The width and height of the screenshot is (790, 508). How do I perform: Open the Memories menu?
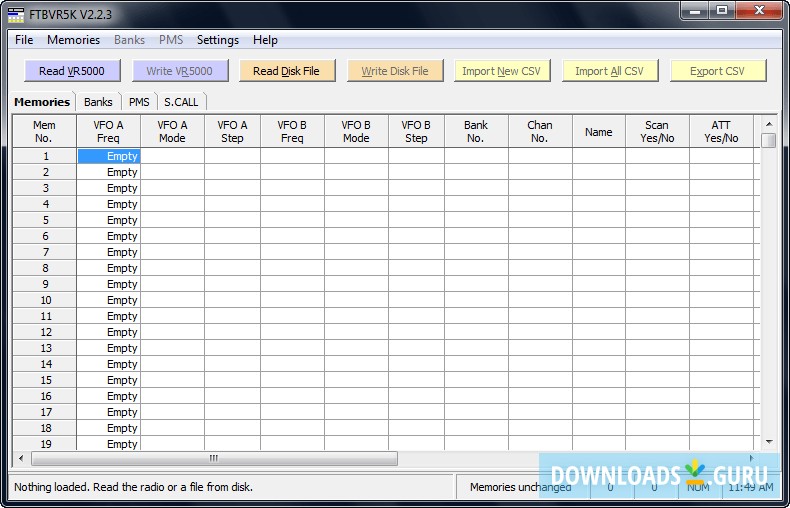[x=74, y=40]
